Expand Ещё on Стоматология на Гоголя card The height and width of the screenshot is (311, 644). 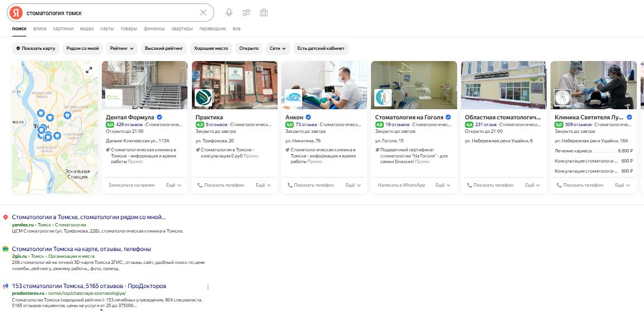[443, 185]
